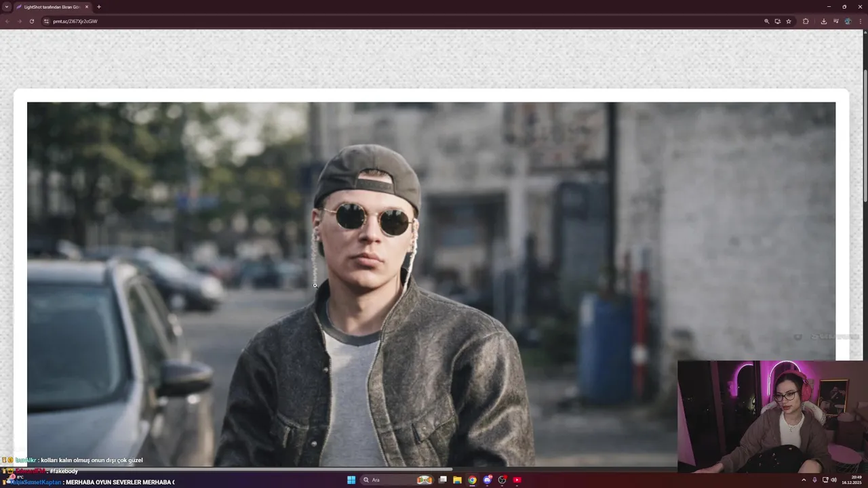
Task: Click the install-app icon in the address bar
Action: coord(778,21)
